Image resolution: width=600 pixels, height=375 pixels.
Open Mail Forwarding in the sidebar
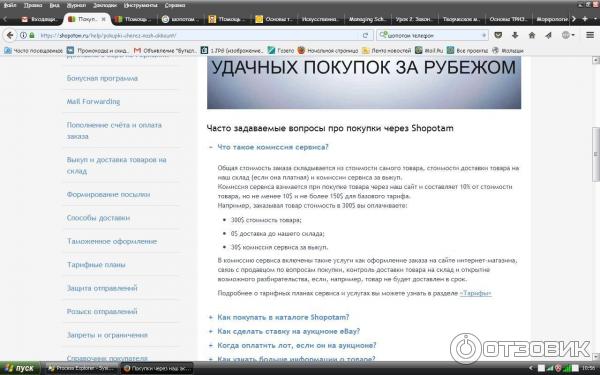[x=93, y=101]
